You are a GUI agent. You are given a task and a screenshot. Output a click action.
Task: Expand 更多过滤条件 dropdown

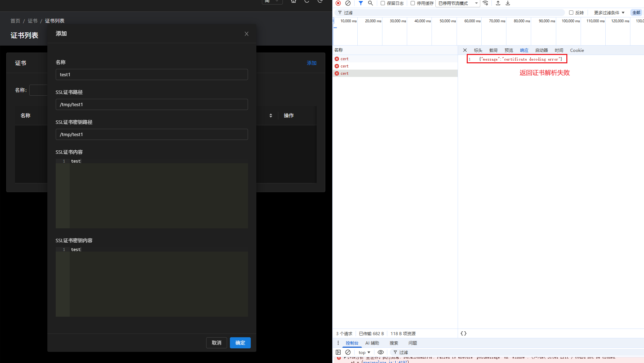609,13
